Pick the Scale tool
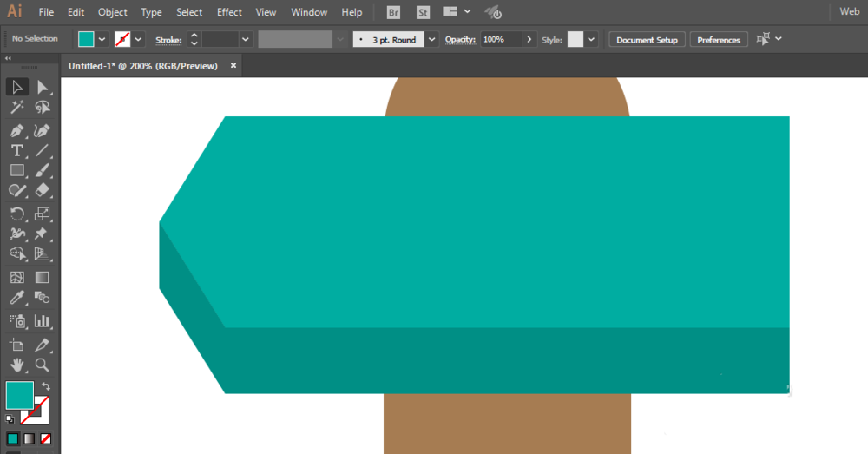Viewport: 868px width, 454px height. pos(42,214)
